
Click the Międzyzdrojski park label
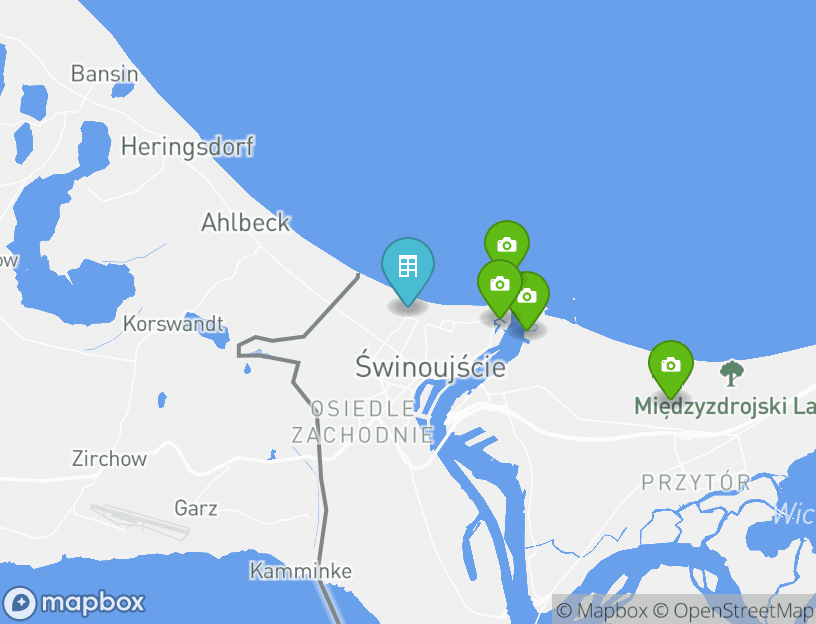point(725,406)
